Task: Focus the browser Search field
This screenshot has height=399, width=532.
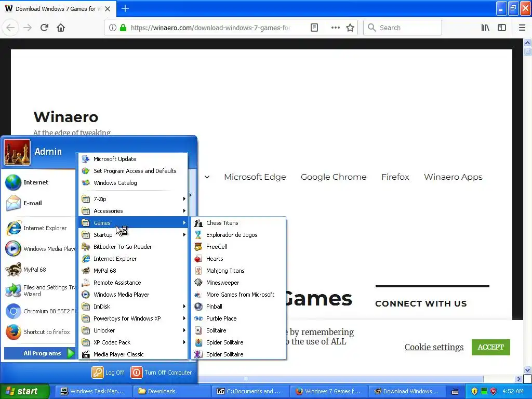Action: coord(403,28)
